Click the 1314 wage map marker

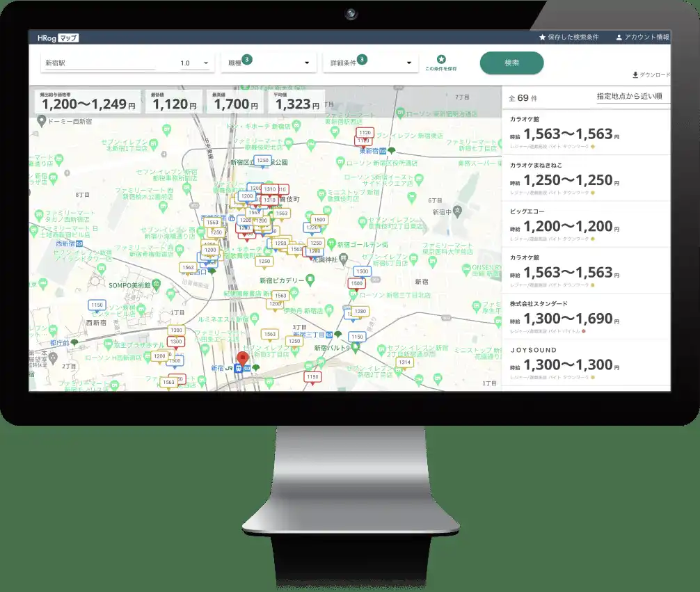(x=404, y=363)
